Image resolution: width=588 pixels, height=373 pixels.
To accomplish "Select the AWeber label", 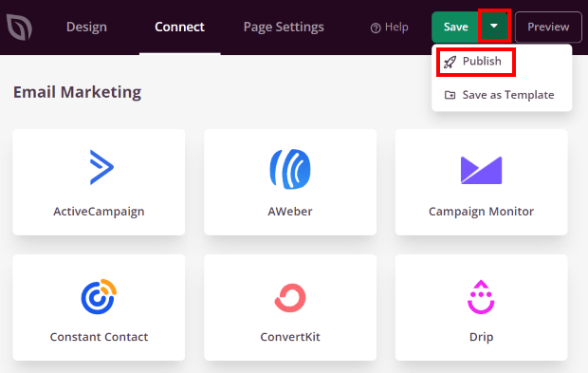I will 290,212.
